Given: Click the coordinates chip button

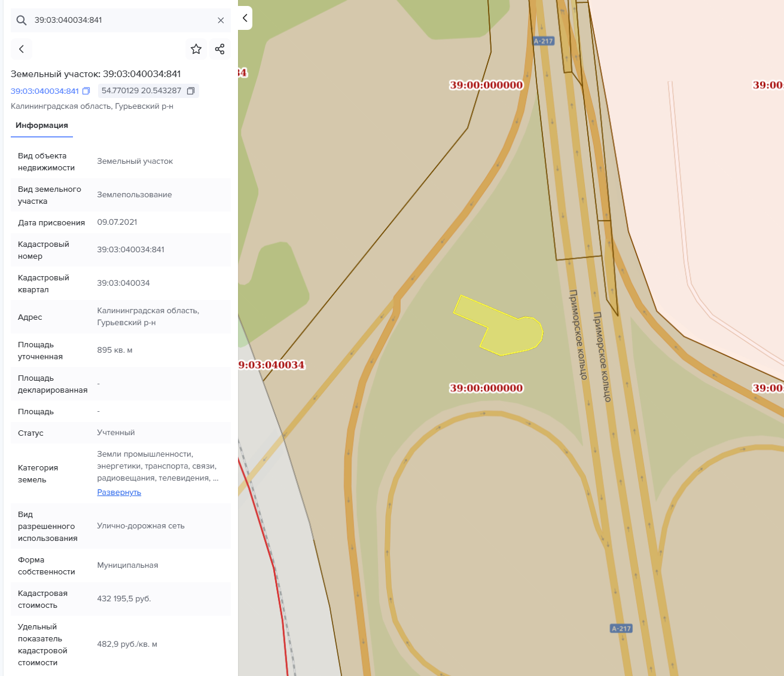Looking at the screenshot, I should (x=142, y=91).
